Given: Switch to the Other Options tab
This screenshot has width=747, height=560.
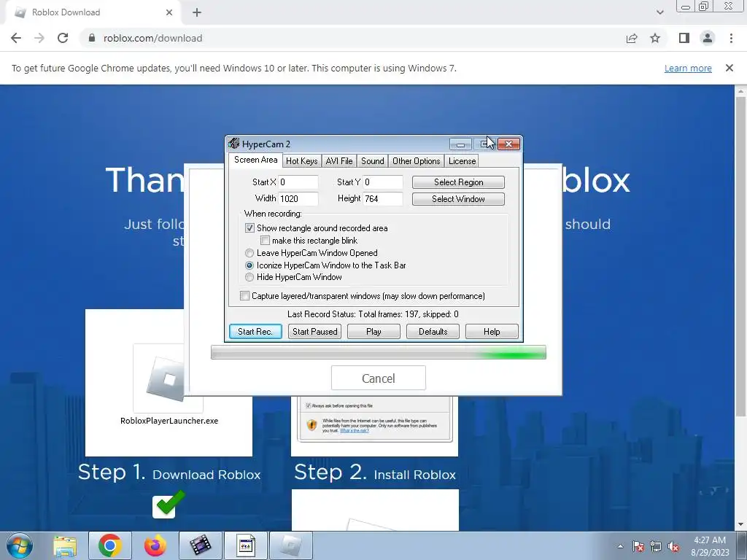Looking at the screenshot, I should point(417,161).
